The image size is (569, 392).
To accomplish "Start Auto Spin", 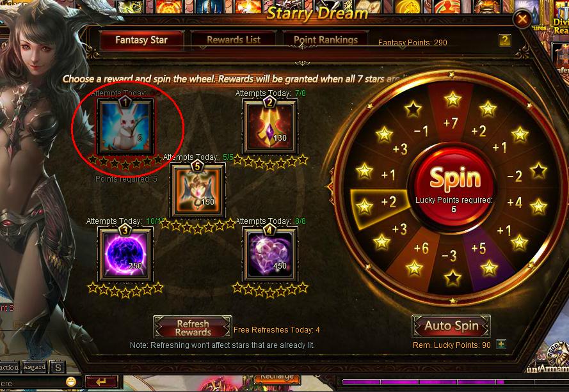I will pyautogui.click(x=451, y=325).
